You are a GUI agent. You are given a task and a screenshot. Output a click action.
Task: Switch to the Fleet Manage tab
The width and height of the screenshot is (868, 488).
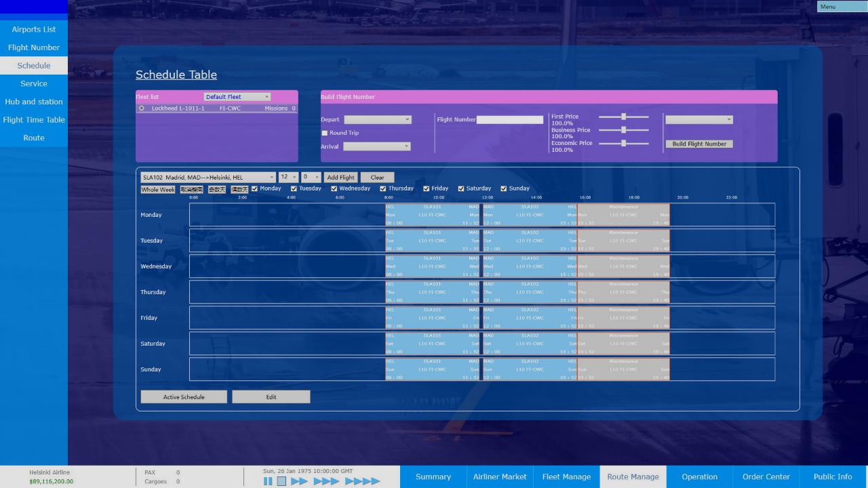click(567, 476)
